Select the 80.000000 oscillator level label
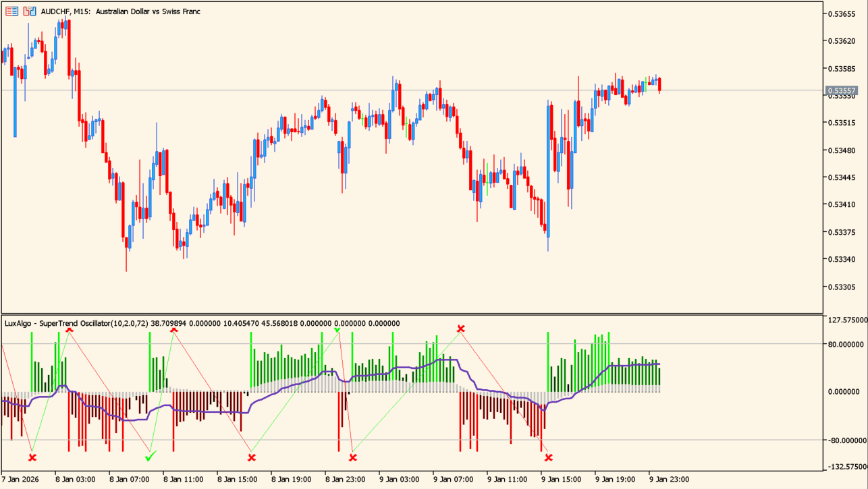Image resolution: width=868 pixels, height=489 pixels. pyautogui.click(x=846, y=344)
